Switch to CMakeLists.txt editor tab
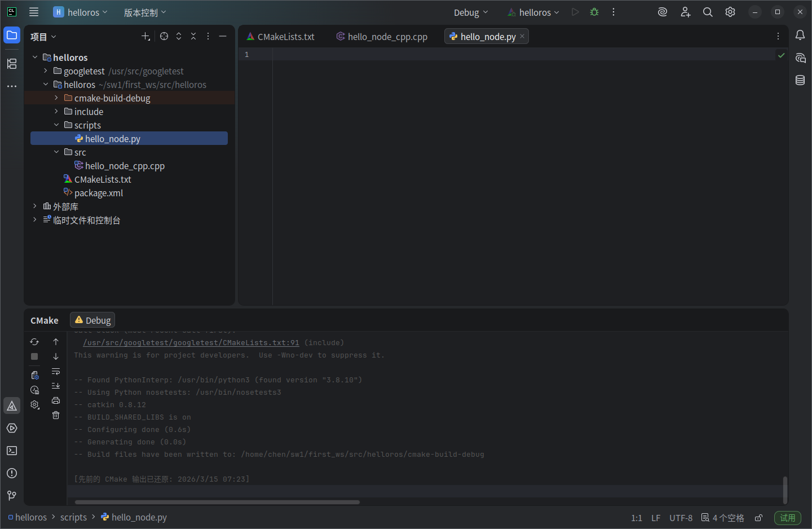812x529 pixels. click(281, 37)
